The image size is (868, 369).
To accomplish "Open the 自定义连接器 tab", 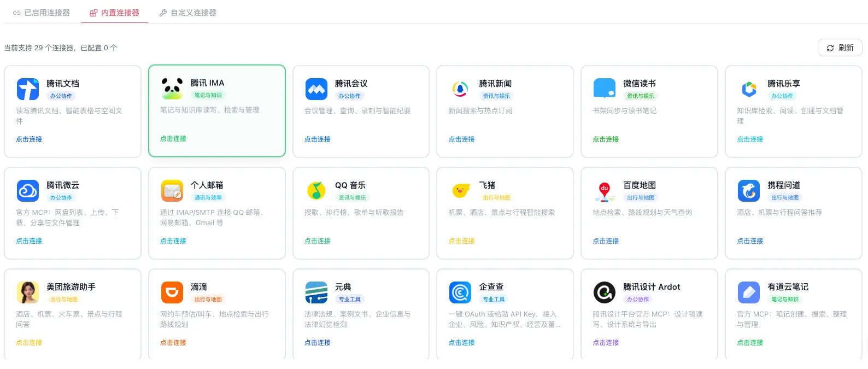I will pos(188,13).
